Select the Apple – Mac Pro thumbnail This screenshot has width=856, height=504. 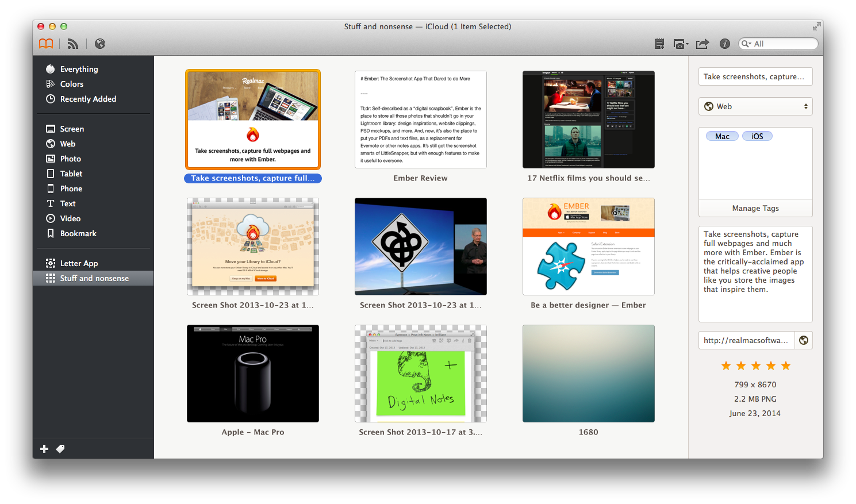pyautogui.click(x=253, y=374)
